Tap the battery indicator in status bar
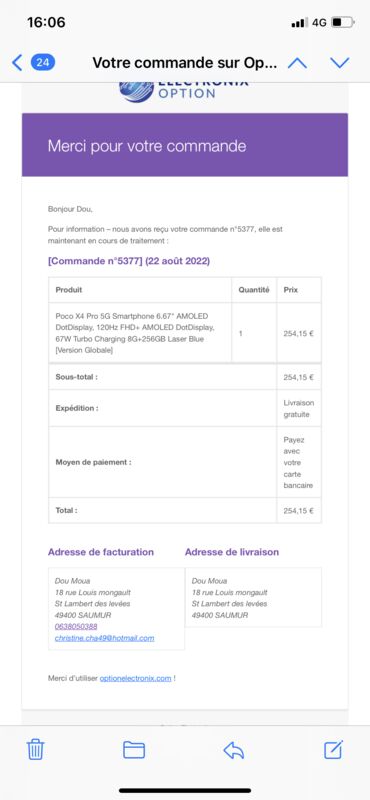The height and width of the screenshot is (800, 370). pos(342,22)
